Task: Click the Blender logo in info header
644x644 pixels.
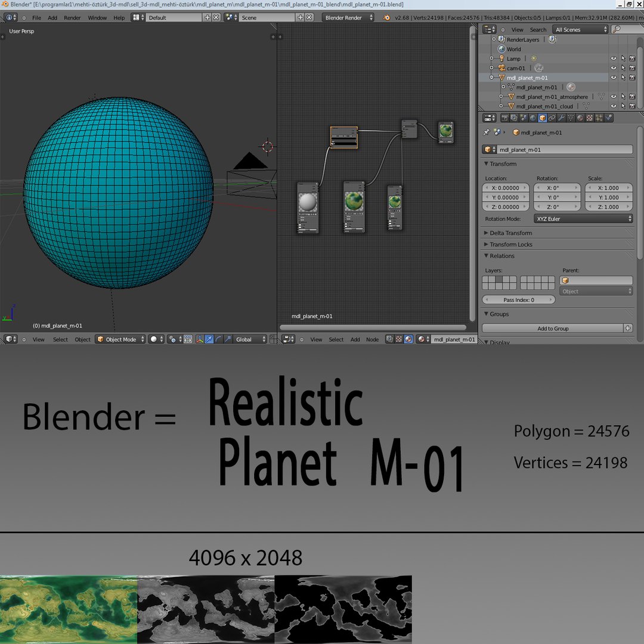Action: coord(386,18)
